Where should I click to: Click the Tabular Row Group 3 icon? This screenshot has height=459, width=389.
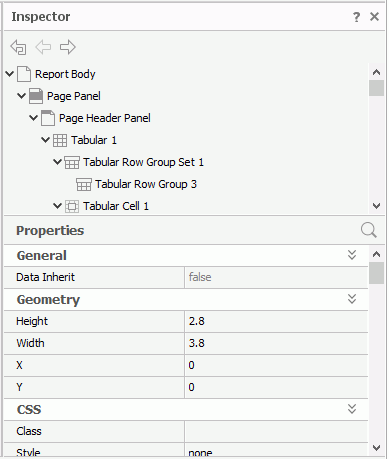coord(84,184)
